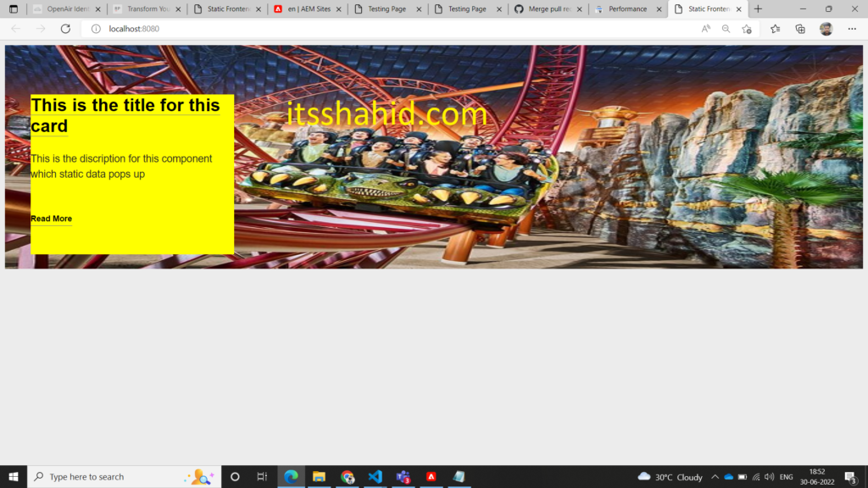This screenshot has height=488, width=868.
Task: Follow the Read More link
Action: pos(51,219)
